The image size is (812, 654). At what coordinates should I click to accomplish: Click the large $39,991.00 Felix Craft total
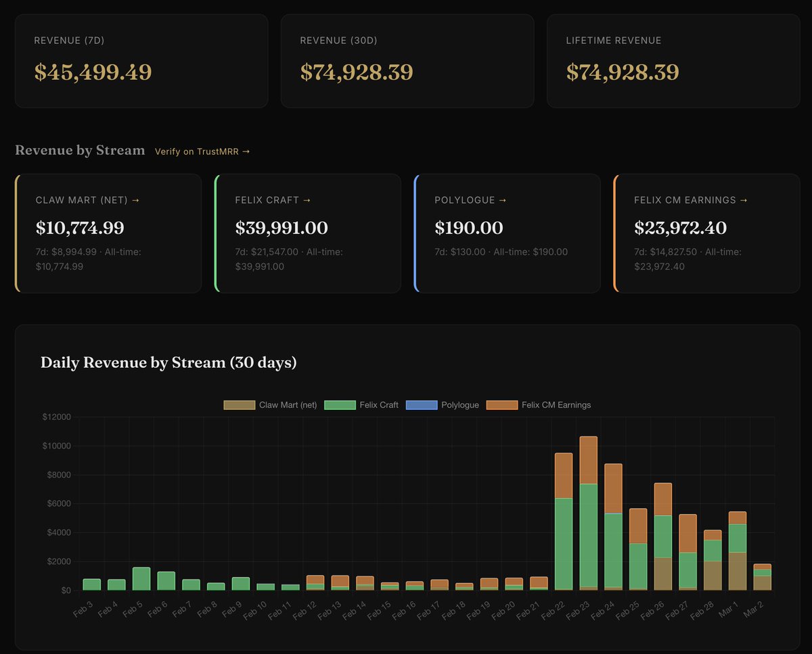point(281,228)
